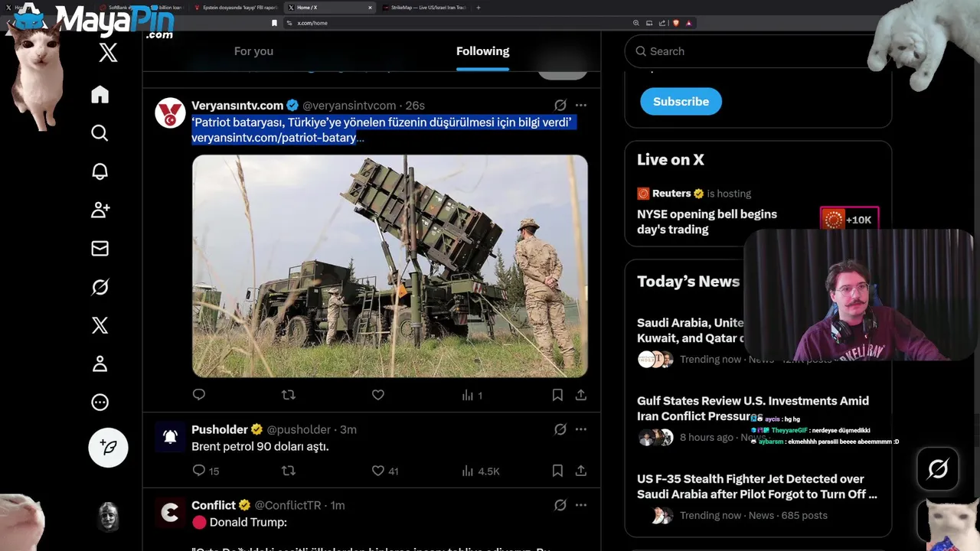Share the Pusholder Brent petrol post
Viewport: 980px width, 551px height.
tap(581, 471)
